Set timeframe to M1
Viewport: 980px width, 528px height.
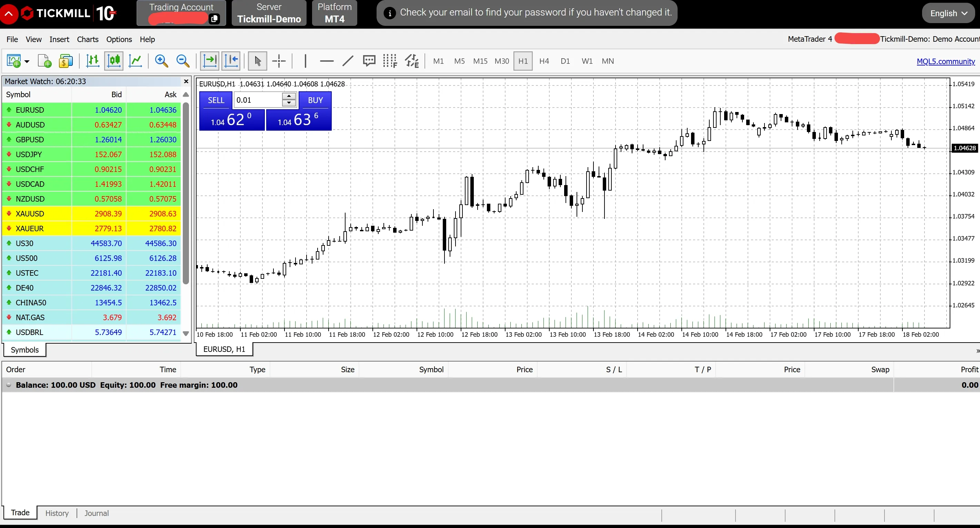(438, 61)
